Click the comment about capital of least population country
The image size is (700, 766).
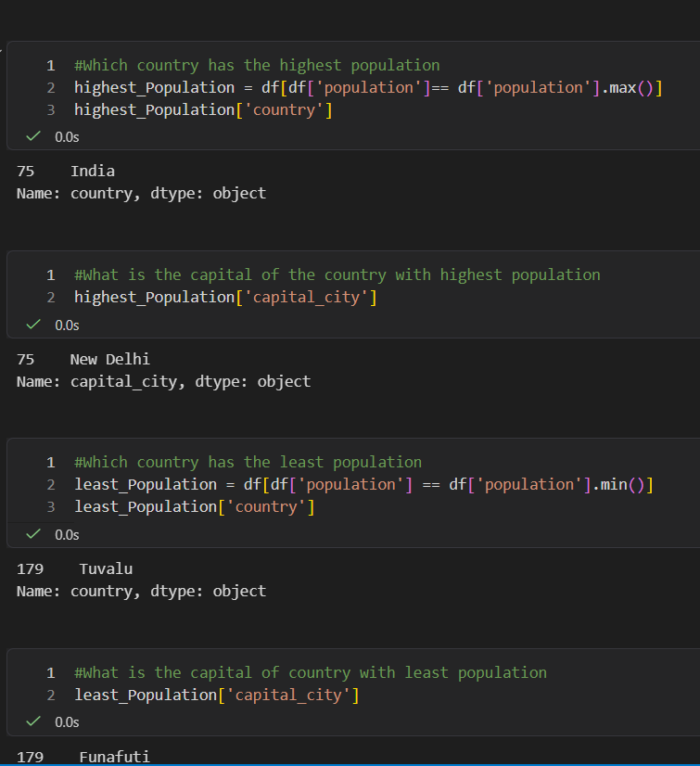click(310, 672)
